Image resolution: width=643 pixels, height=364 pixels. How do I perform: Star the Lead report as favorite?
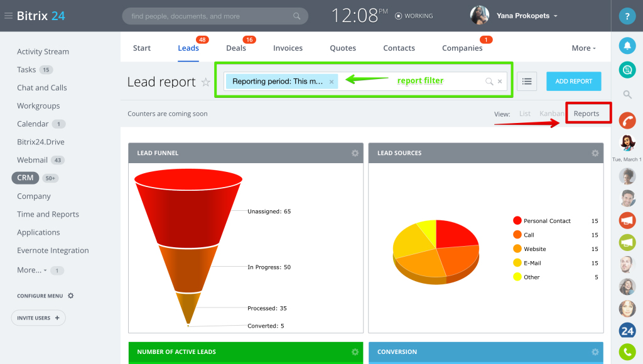(x=205, y=82)
